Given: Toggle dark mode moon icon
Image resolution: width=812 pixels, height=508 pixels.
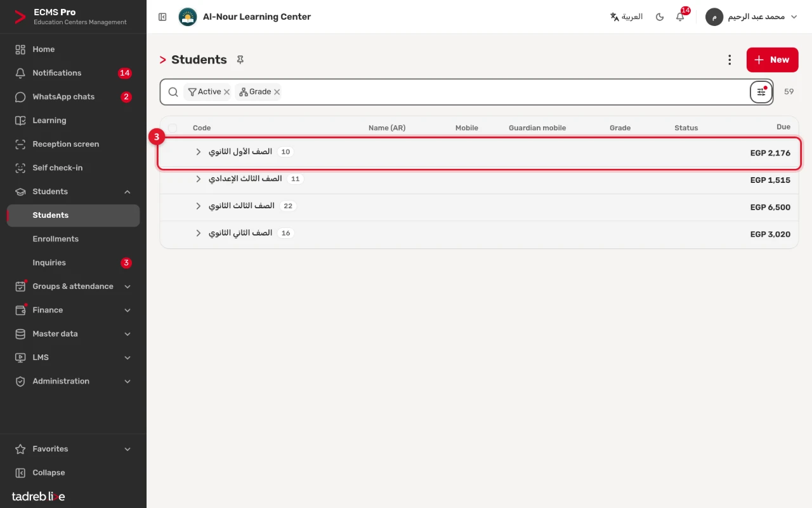Looking at the screenshot, I should tap(660, 17).
